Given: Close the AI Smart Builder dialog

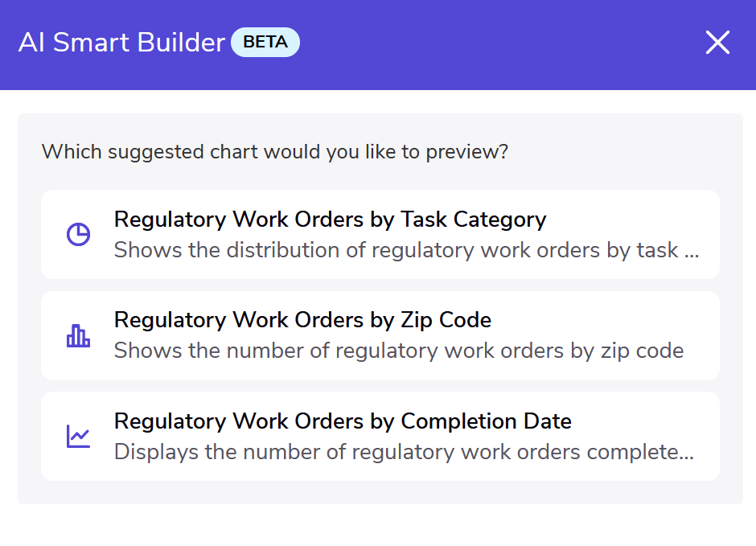Looking at the screenshot, I should pyautogui.click(x=717, y=43).
